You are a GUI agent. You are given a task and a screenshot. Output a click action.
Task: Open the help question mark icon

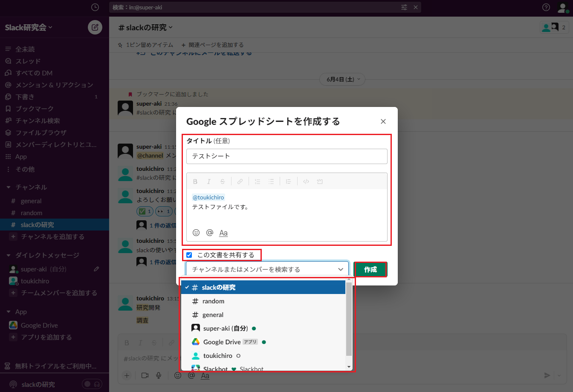point(546,7)
